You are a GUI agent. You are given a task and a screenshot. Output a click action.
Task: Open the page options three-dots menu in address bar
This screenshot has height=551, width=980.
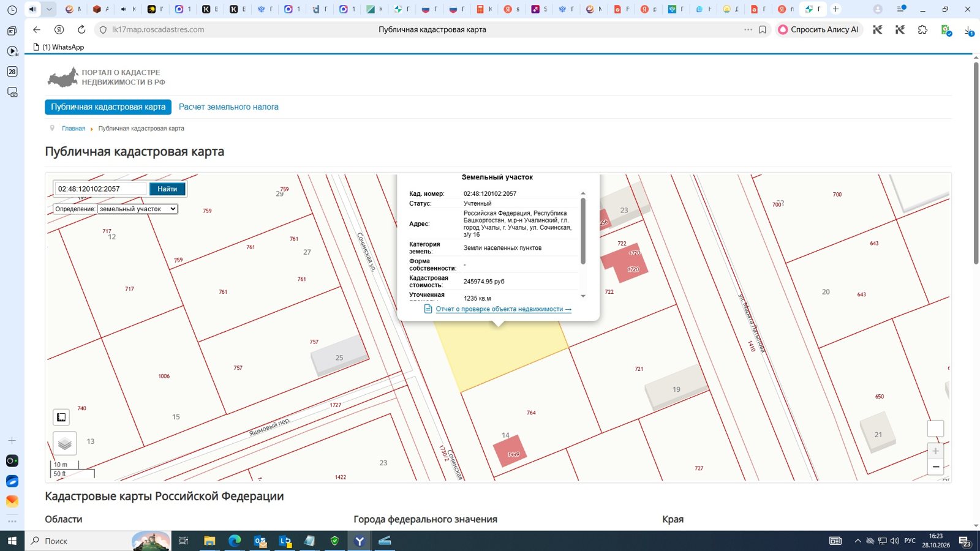748,29
